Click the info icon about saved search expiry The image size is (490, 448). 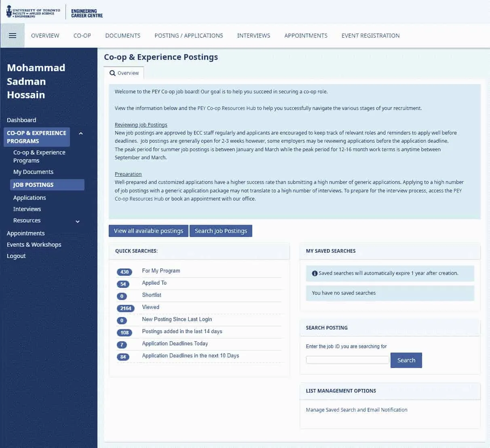pos(315,273)
